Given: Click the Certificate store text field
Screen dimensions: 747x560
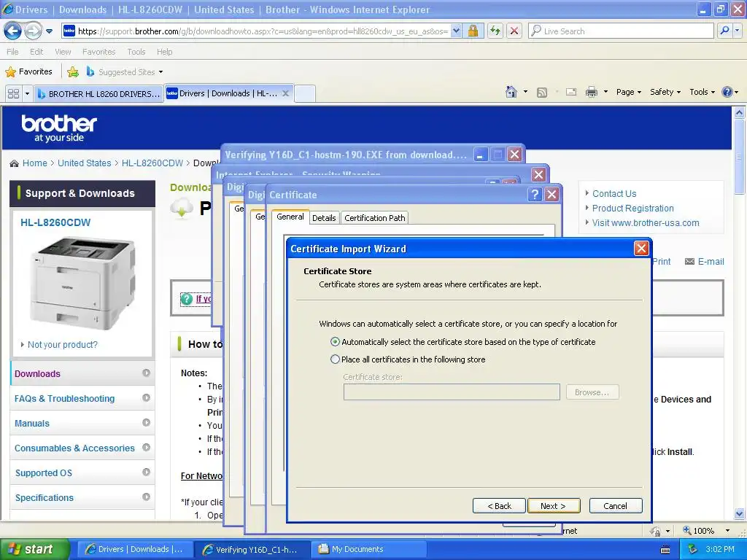Looking at the screenshot, I should (x=452, y=392).
